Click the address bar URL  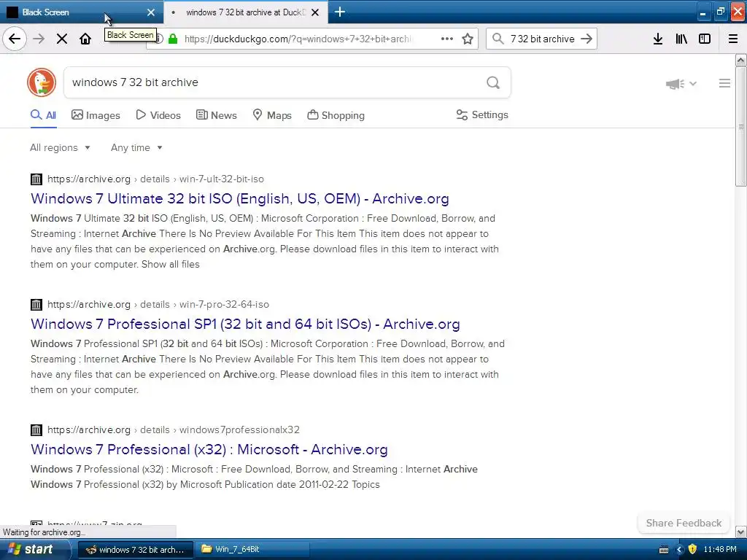[298, 39]
